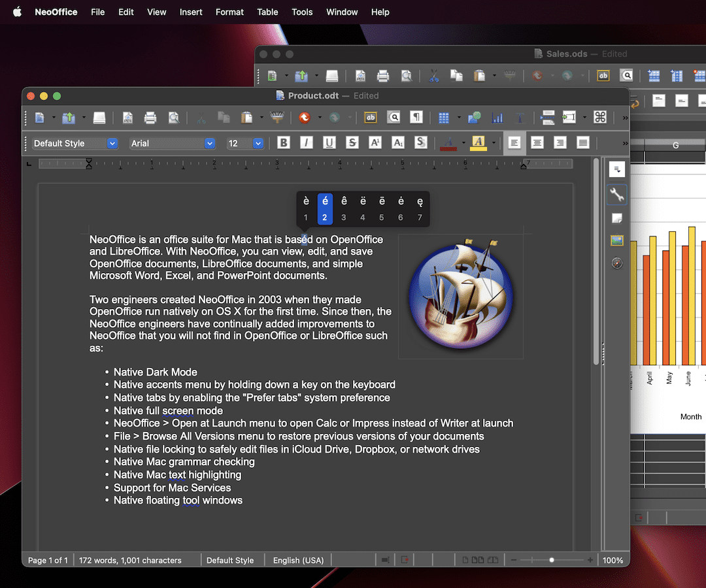706x588 pixels.
Task: Insert a table using the grid icon
Action: (x=444, y=118)
